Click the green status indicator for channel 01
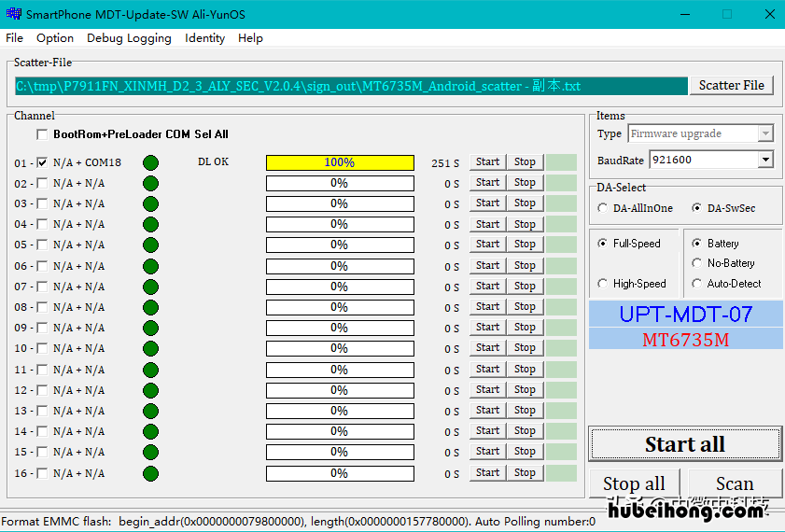Image resolution: width=785 pixels, height=532 pixels. click(150, 162)
